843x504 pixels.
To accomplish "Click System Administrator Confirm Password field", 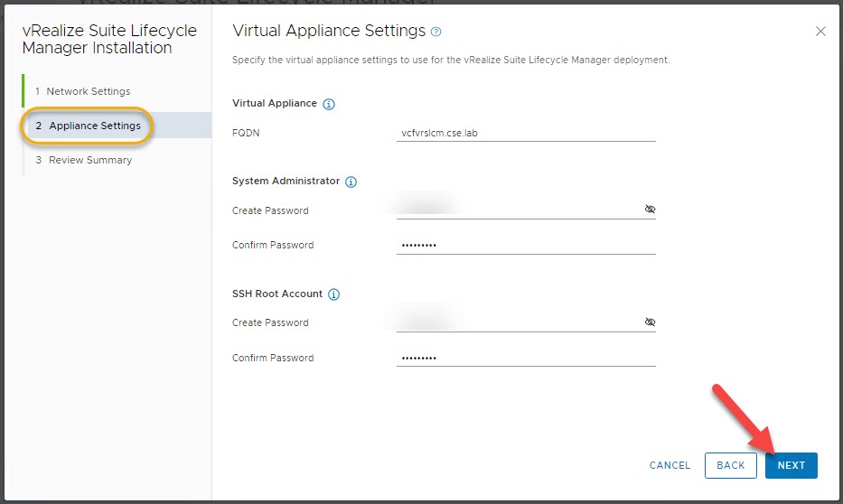I will click(524, 245).
